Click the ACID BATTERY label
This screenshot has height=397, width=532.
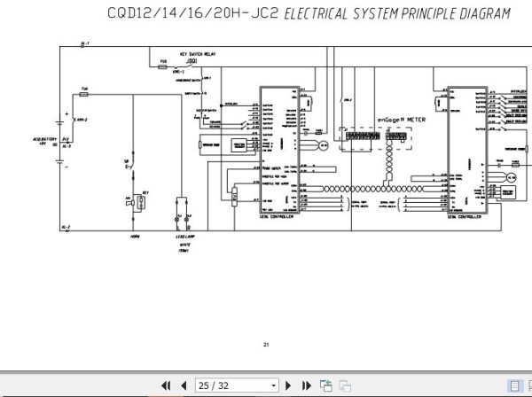[x=44, y=139]
